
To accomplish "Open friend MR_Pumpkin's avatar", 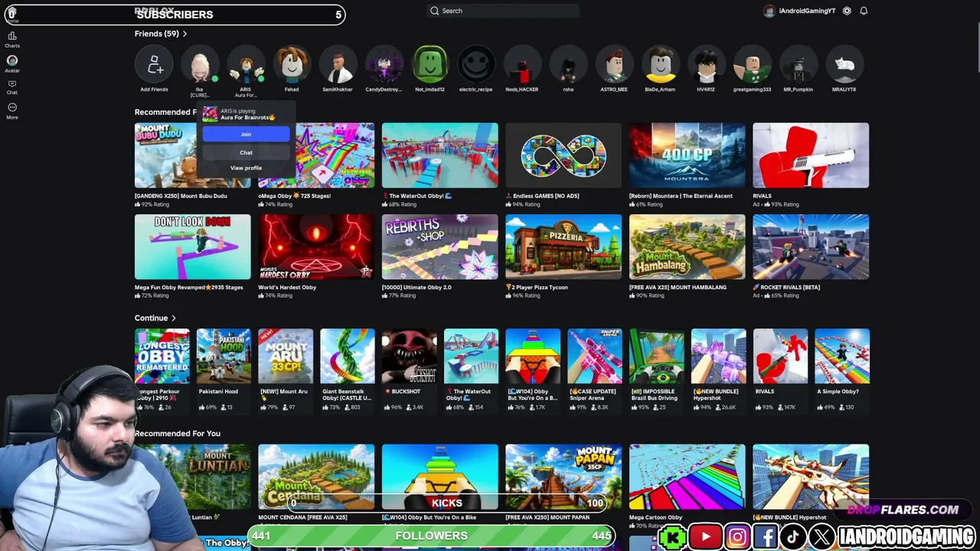I will (x=798, y=65).
